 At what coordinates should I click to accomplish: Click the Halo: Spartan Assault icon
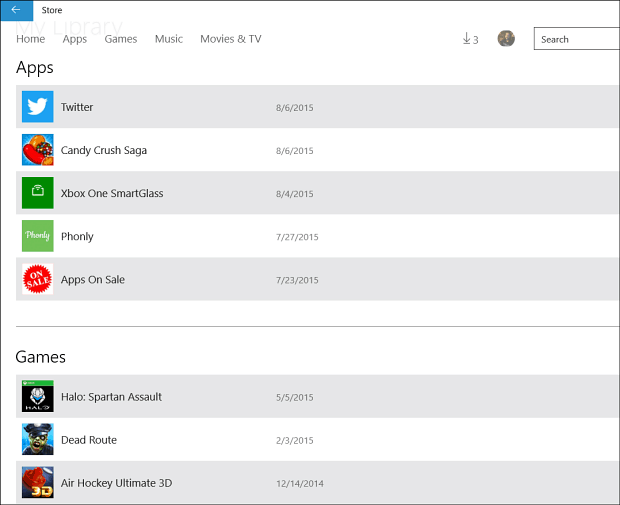point(38,396)
